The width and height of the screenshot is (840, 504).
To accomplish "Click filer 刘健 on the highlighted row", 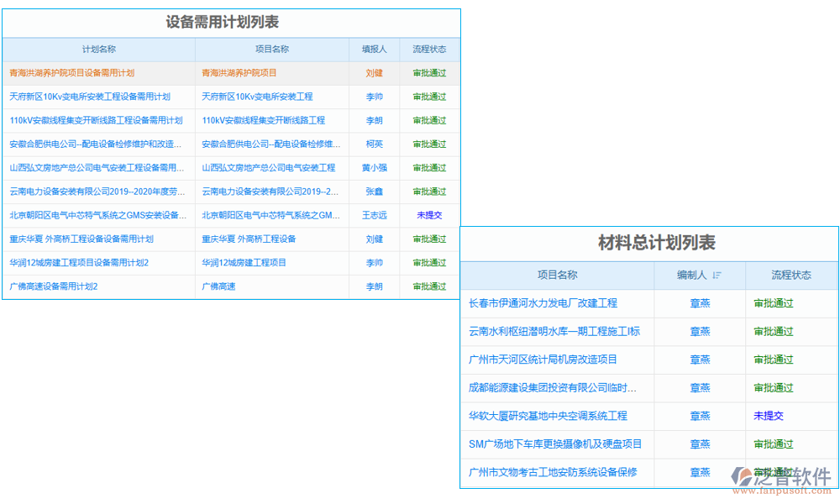I will coord(375,73).
